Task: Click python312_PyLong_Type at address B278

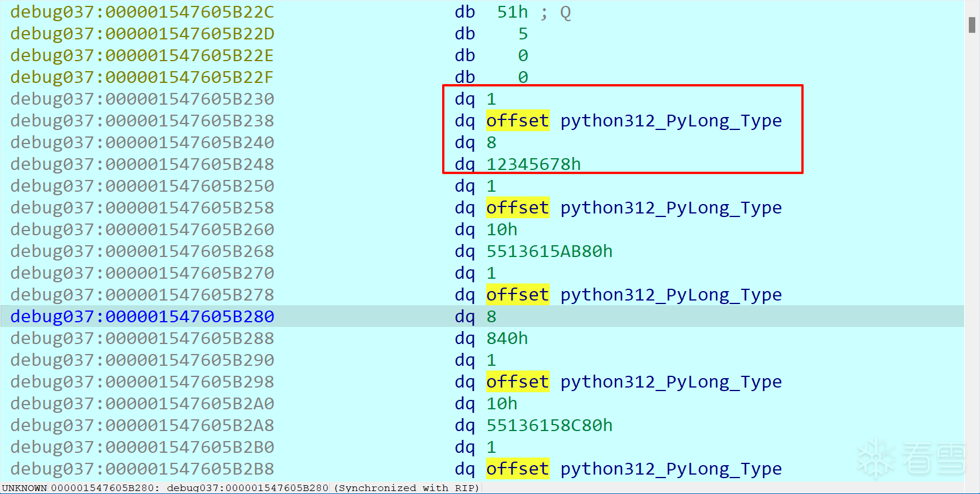Action: (671, 295)
